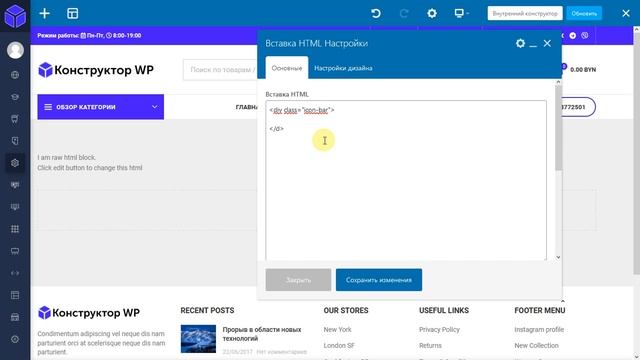Image resolution: width=640 pixels, height=360 pixels.
Task: Click the graduation cap sidebar icon
Action: [x=15, y=97]
